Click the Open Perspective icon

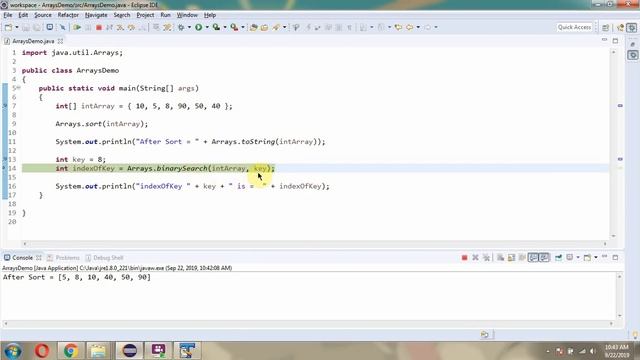605,27
